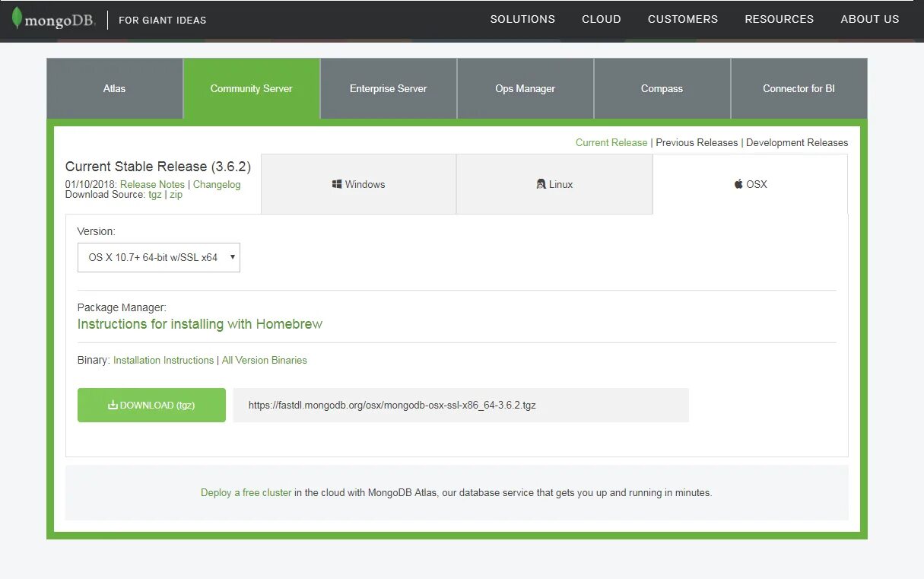Image resolution: width=924 pixels, height=579 pixels.
Task: Open the CLOUD menu
Action: 602,19
